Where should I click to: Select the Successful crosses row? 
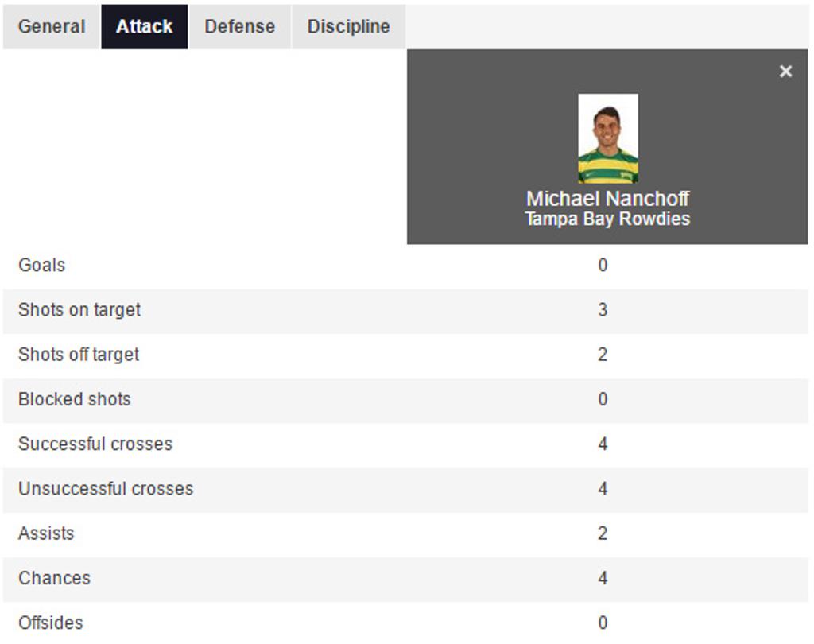(405, 444)
